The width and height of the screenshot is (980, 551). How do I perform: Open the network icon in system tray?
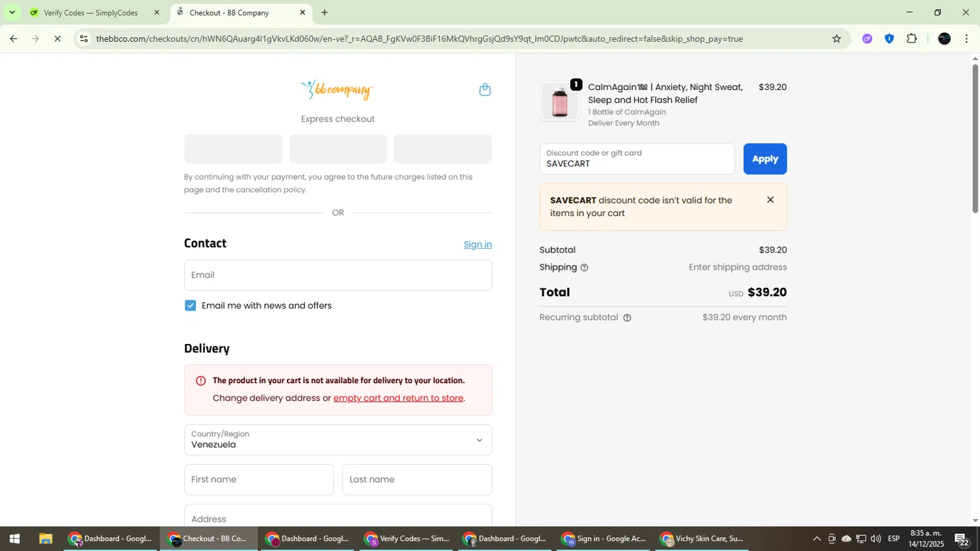tap(861, 539)
